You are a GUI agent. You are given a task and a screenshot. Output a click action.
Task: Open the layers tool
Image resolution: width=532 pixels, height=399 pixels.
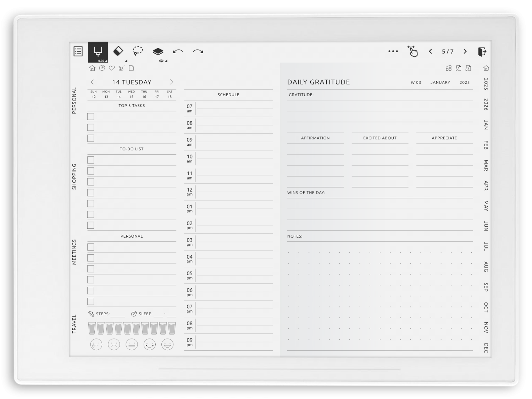click(x=158, y=51)
